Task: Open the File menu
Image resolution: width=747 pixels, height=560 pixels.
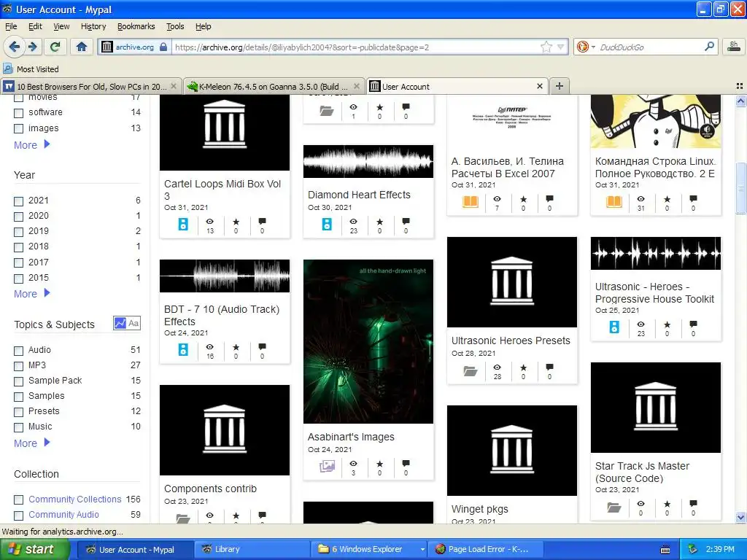Action: click(11, 26)
